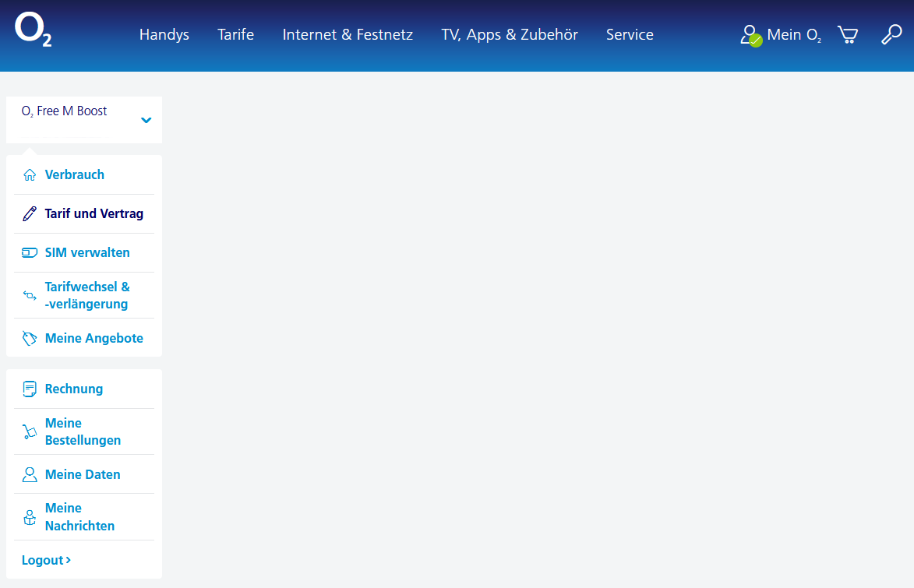The height and width of the screenshot is (588, 914).
Task: Click the price tag icon beside Meine Angebote
Action: point(29,338)
